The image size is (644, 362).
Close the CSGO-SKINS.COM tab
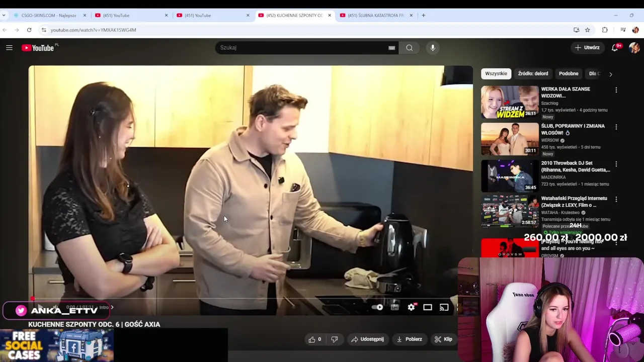[85, 15]
